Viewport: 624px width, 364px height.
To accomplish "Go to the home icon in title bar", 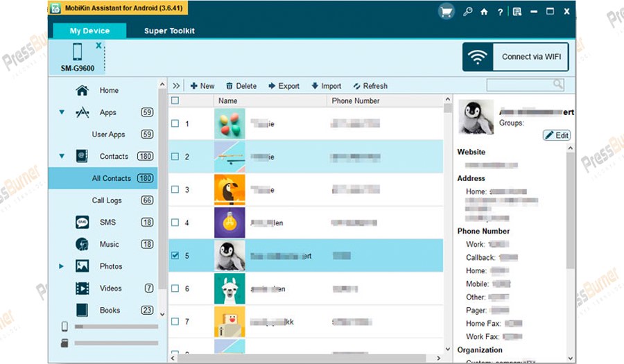I will pos(484,12).
